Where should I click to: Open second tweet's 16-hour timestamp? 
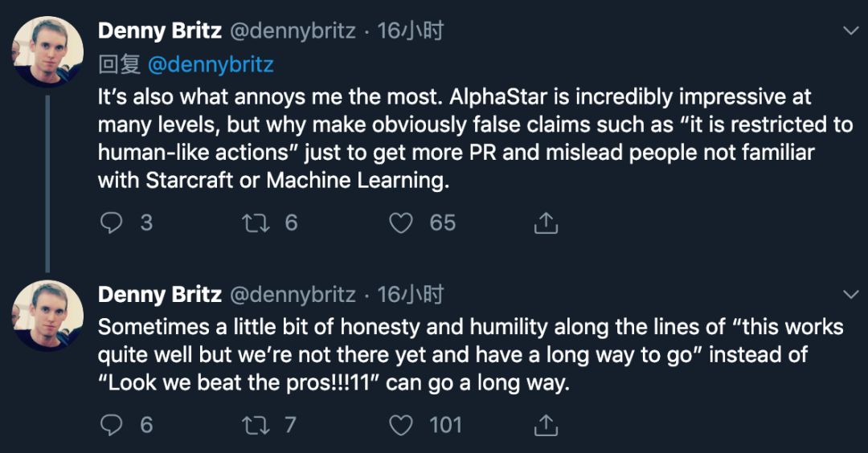point(410,295)
